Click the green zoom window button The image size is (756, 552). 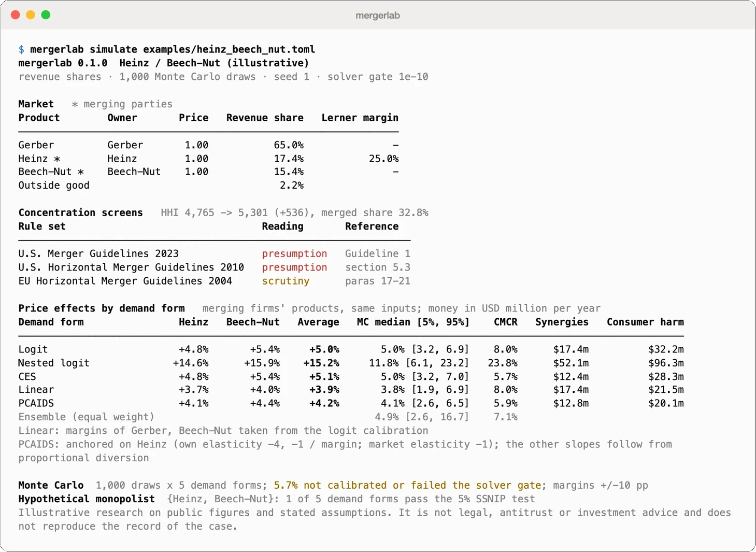click(46, 15)
